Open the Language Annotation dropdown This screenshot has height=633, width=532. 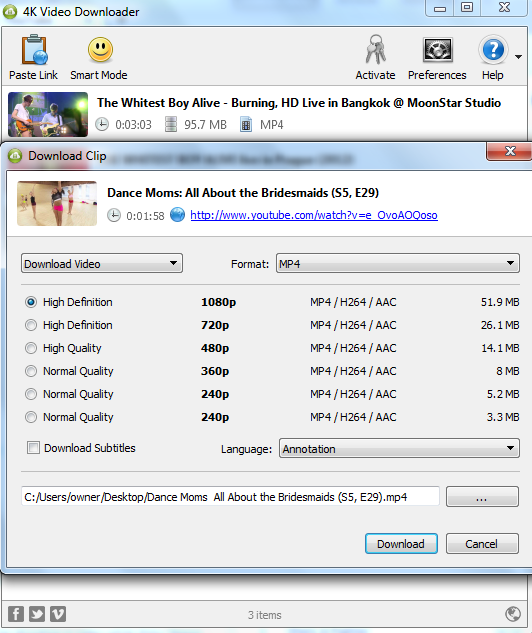tap(399, 448)
